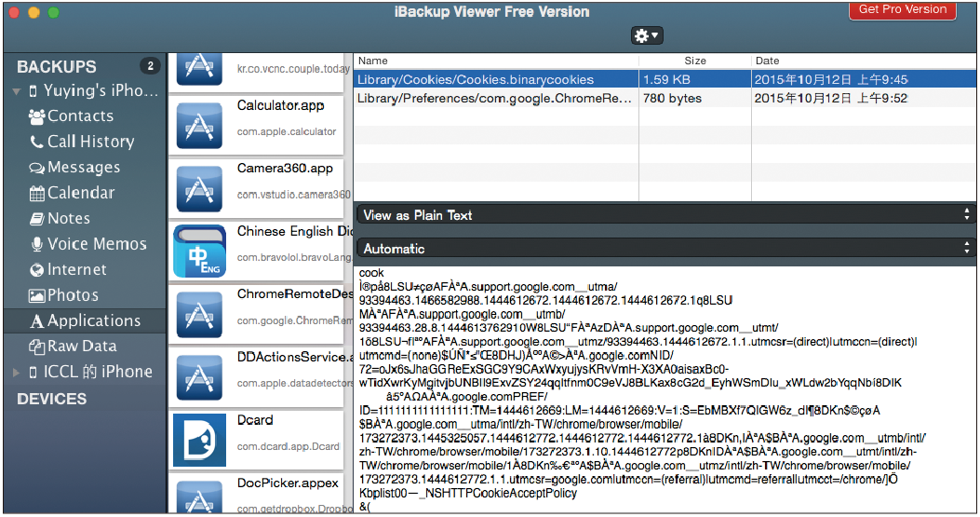Select com.google.ChromeRe… preferences file row
The height and width of the screenshot is (517, 980).
point(665,98)
